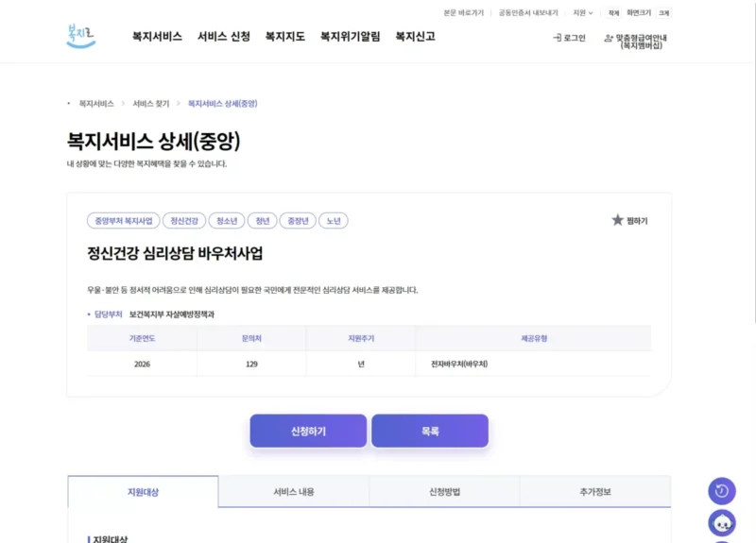The width and height of the screenshot is (756, 543).
Task: Click the 찜하기 favorite label
Action: 637,221
